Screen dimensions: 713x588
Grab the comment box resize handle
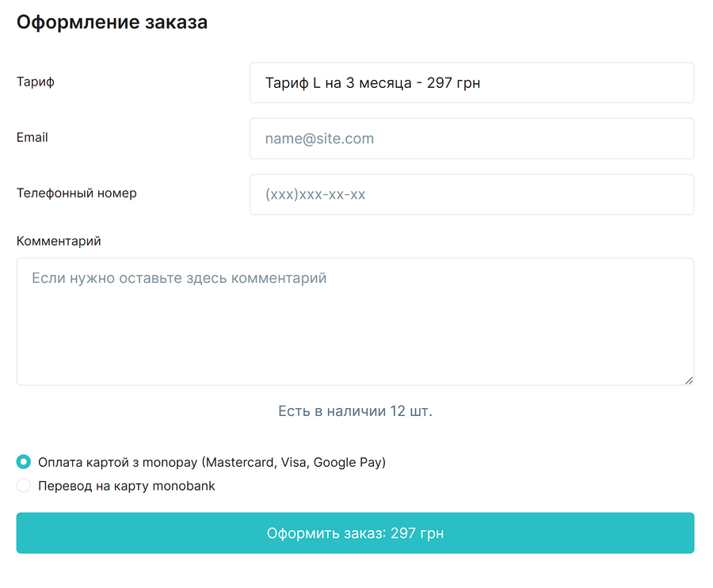pos(688,380)
